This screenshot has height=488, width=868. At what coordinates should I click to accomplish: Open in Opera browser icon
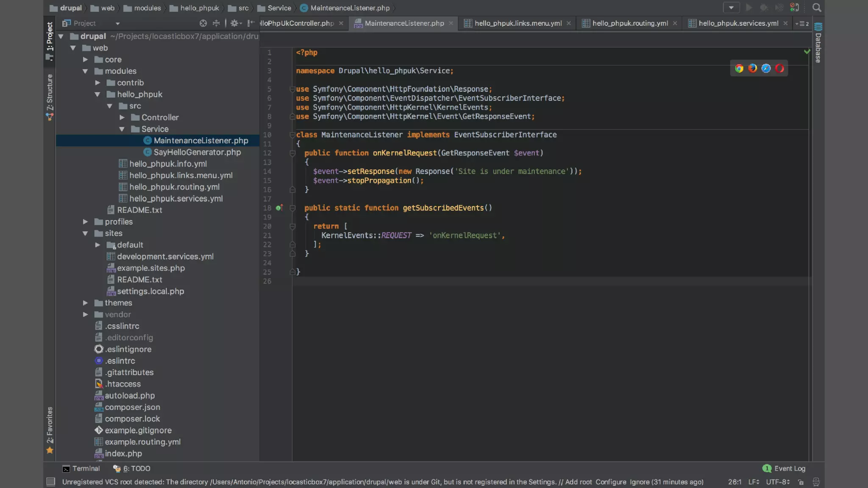point(779,68)
